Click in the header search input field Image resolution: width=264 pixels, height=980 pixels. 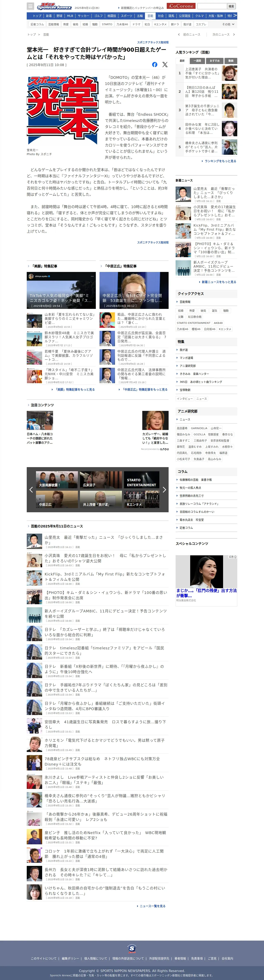tap(212, 6)
